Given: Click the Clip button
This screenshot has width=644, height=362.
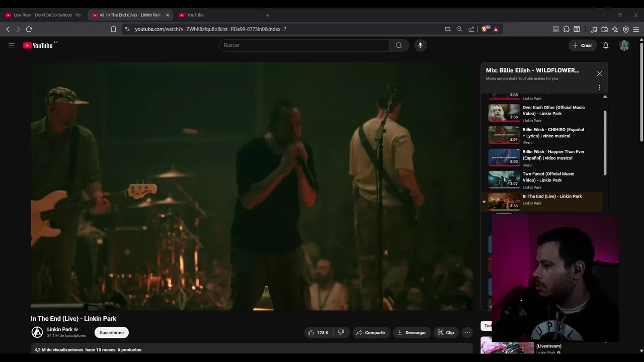Looking at the screenshot, I should tap(446, 332).
